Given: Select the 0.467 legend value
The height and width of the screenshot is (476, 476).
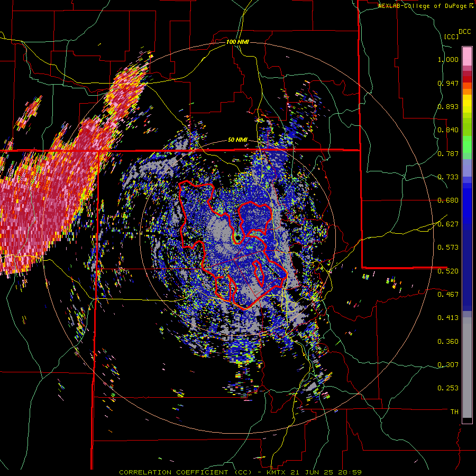Looking at the screenshot, I should 448,295.
